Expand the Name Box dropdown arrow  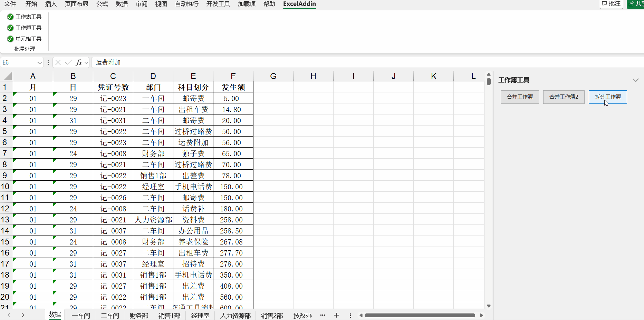pos(39,63)
